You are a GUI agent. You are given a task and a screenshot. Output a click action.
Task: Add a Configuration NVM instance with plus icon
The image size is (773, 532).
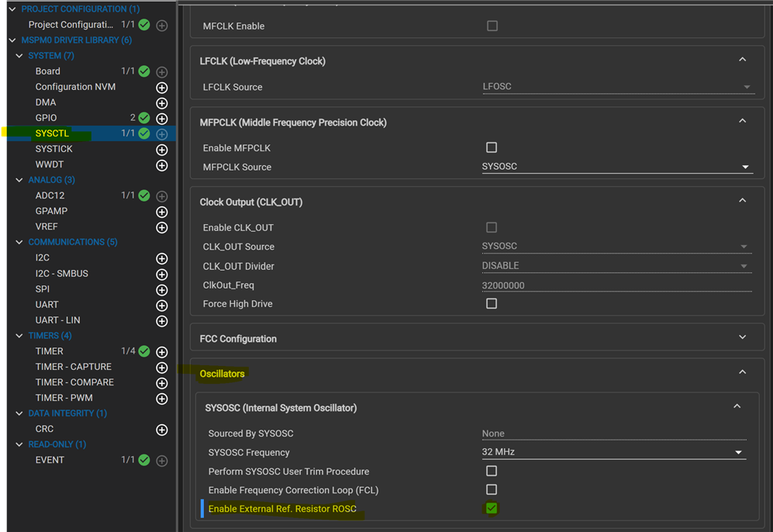tap(162, 88)
